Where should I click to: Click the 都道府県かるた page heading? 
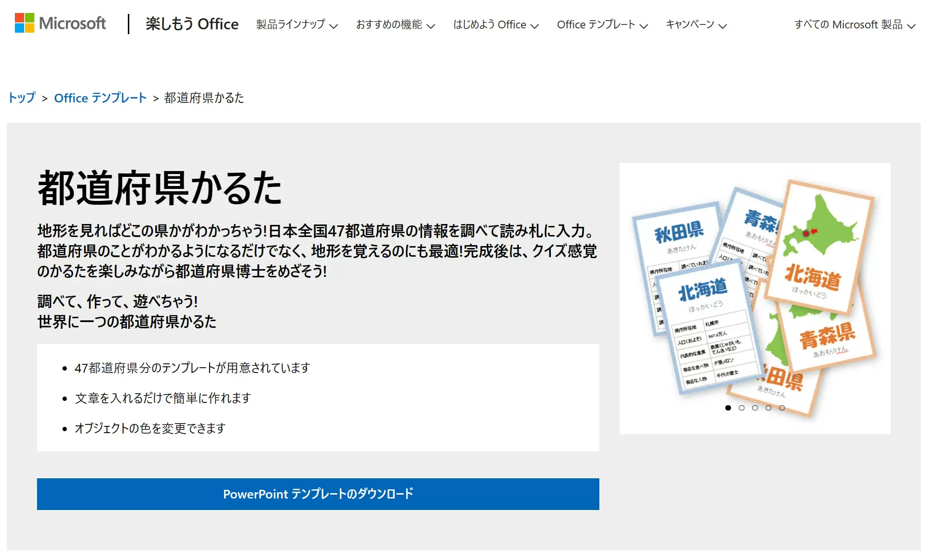(x=160, y=188)
